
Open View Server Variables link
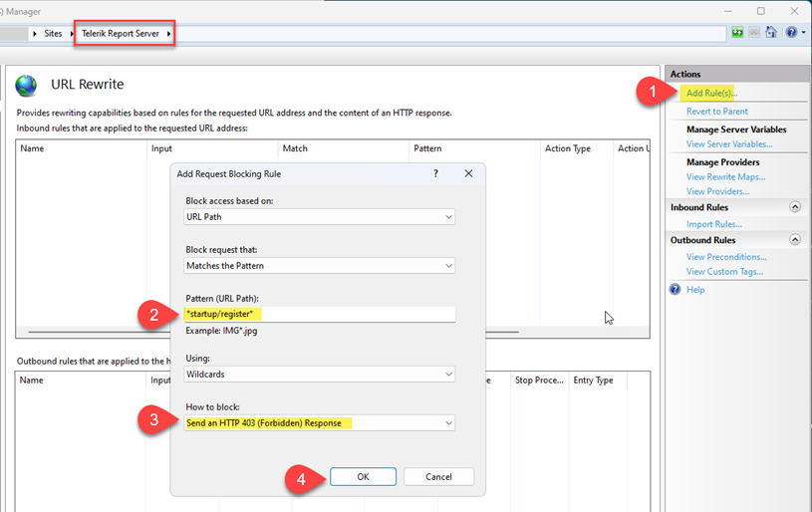pos(728,144)
